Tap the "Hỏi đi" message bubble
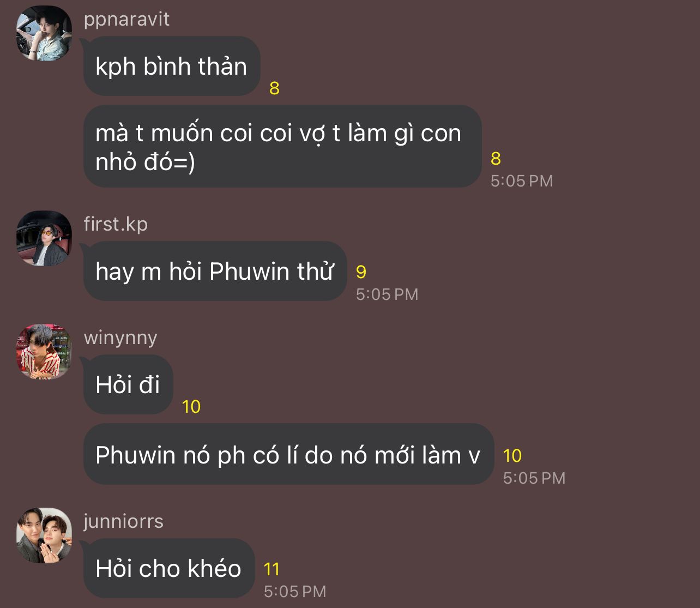The width and height of the screenshot is (700, 608). [x=128, y=385]
